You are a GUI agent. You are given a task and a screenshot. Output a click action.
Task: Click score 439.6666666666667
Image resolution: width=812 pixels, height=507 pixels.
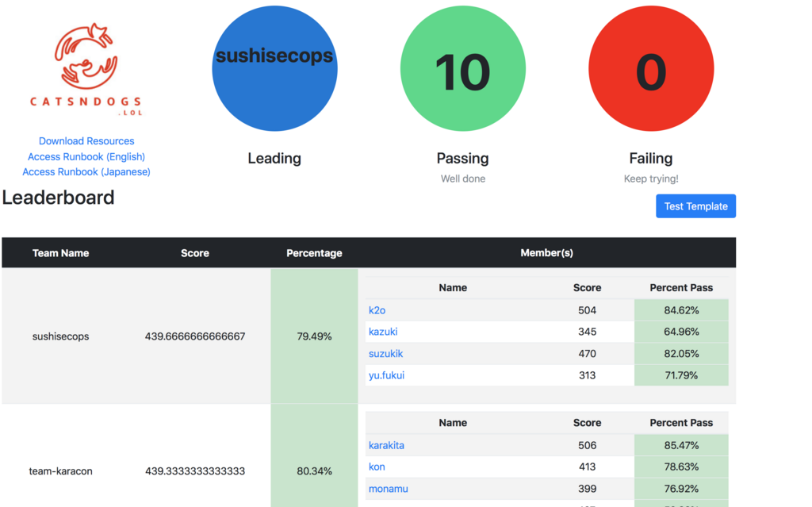[195, 336]
